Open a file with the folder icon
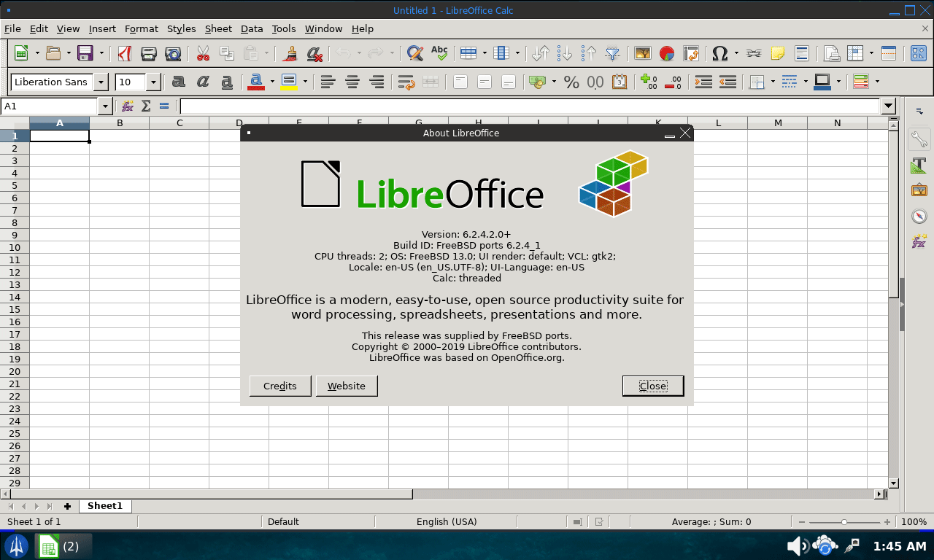This screenshot has width=934, height=560. 53,53
